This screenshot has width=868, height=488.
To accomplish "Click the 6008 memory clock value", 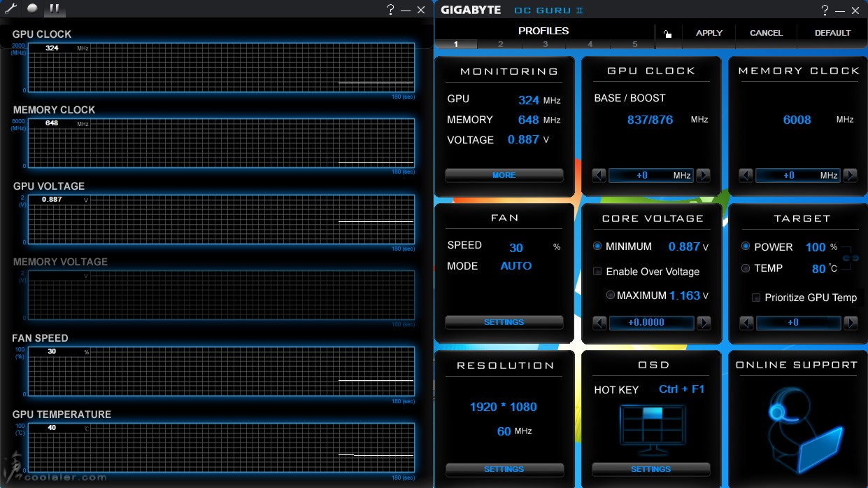I will 797,120.
